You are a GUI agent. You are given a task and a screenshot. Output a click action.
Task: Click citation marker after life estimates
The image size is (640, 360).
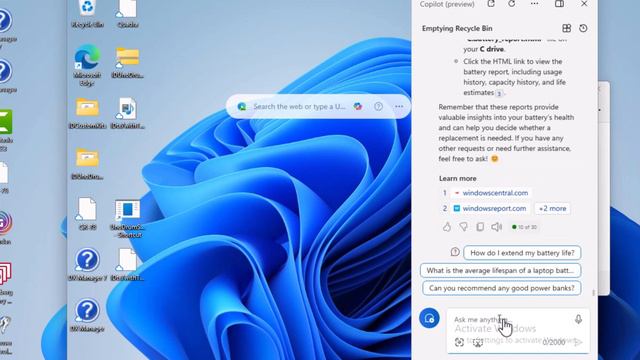(499, 93)
